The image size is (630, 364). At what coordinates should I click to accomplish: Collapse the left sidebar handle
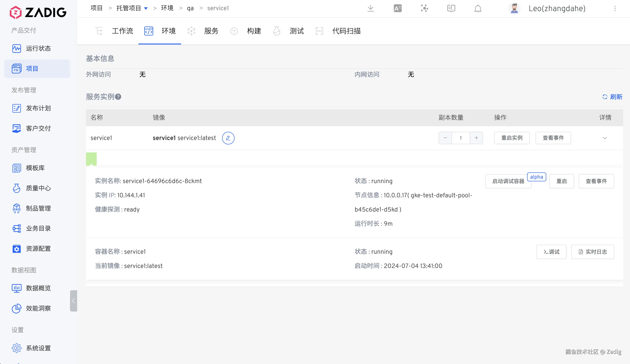(74, 301)
